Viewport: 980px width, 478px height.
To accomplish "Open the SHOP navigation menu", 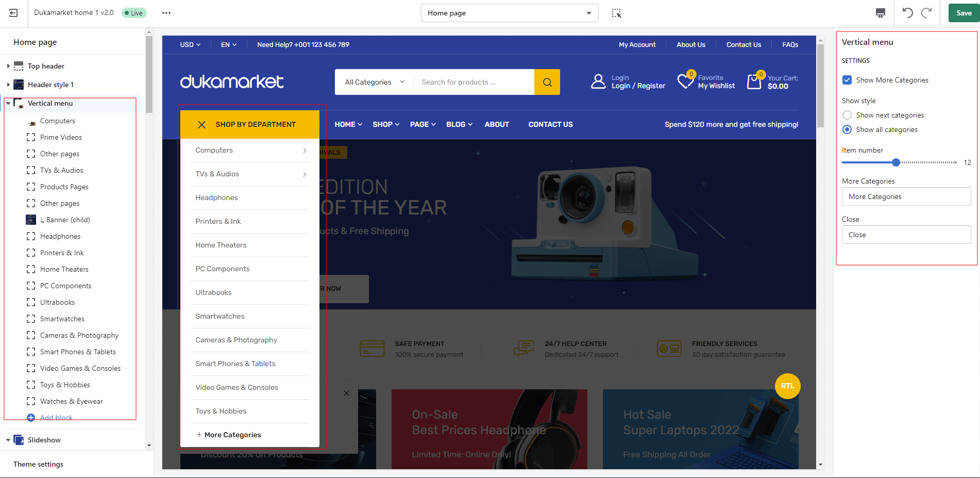I will tap(385, 124).
